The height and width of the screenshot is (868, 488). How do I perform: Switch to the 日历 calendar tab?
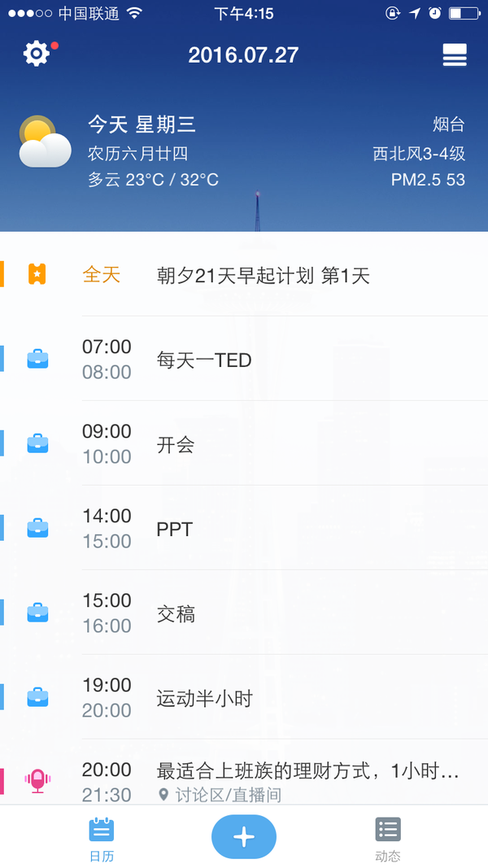click(x=102, y=840)
